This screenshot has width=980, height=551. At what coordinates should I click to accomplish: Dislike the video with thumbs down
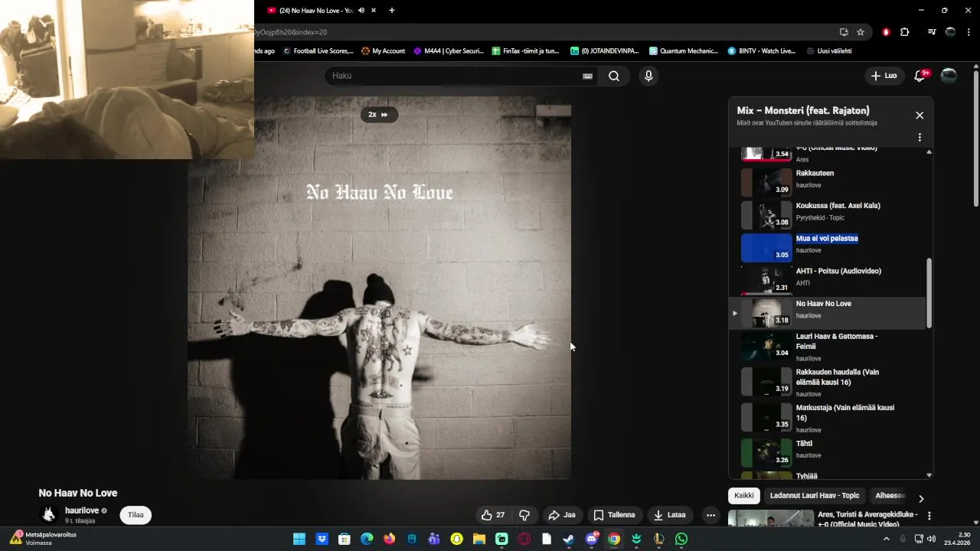click(524, 515)
